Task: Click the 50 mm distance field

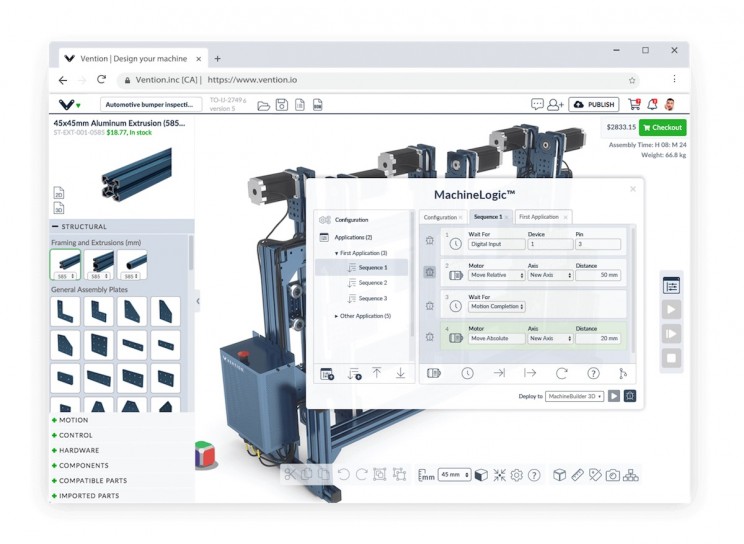Action: tap(598, 275)
